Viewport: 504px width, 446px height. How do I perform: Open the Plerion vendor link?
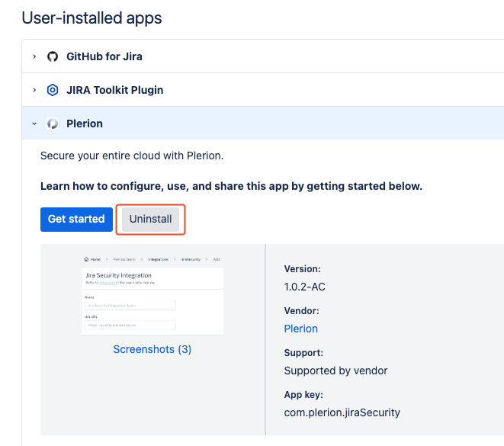pyautogui.click(x=301, y=329)
